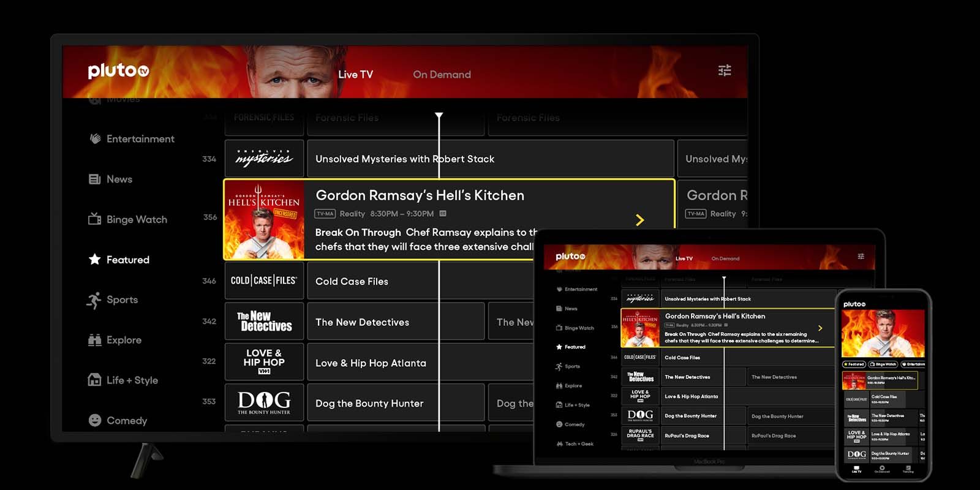Select Featured category on the laptop sidebar
The image size is (980, 490).
pos(570,347)
